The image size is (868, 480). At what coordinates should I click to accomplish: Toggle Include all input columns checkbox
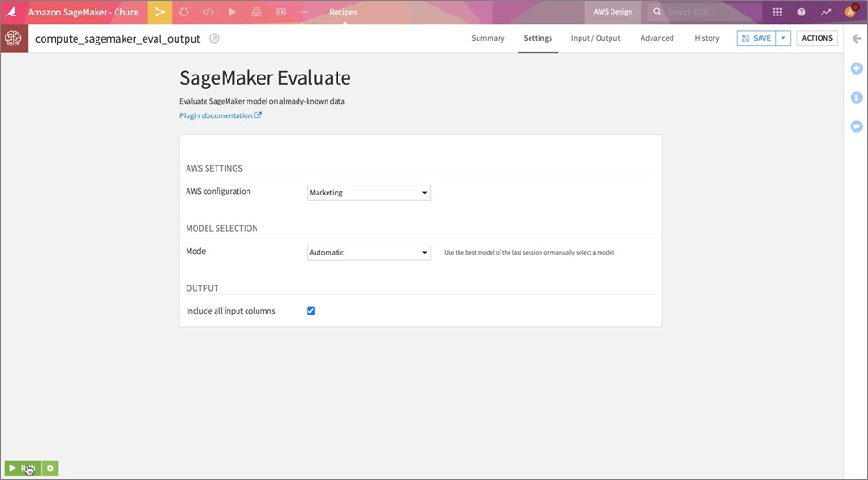(310, 311)
